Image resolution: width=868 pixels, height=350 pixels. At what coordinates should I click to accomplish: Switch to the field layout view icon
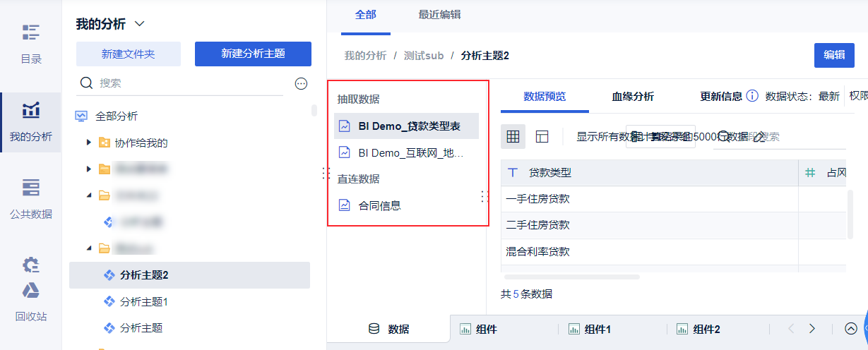tap(542, 136)
